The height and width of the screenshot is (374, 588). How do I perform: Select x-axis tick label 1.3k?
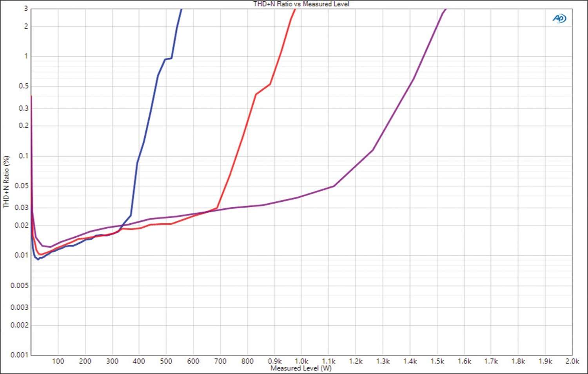pyautogui.click(x=383, y=361)
